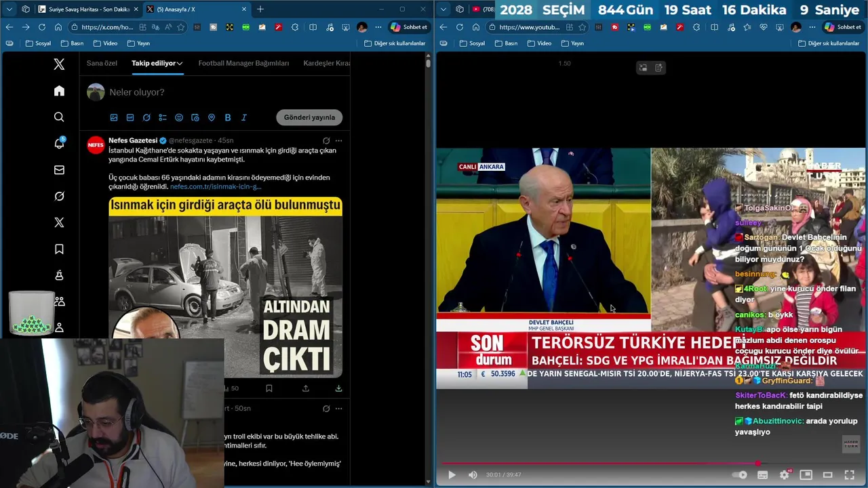Bookmark the Nefes Gazetesi post
The height and width of the screenshot is (488, 868).
(269, 388)
